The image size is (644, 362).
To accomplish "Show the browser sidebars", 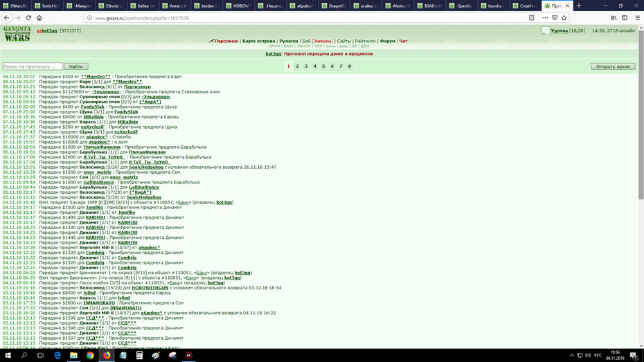I will point(625,18).
